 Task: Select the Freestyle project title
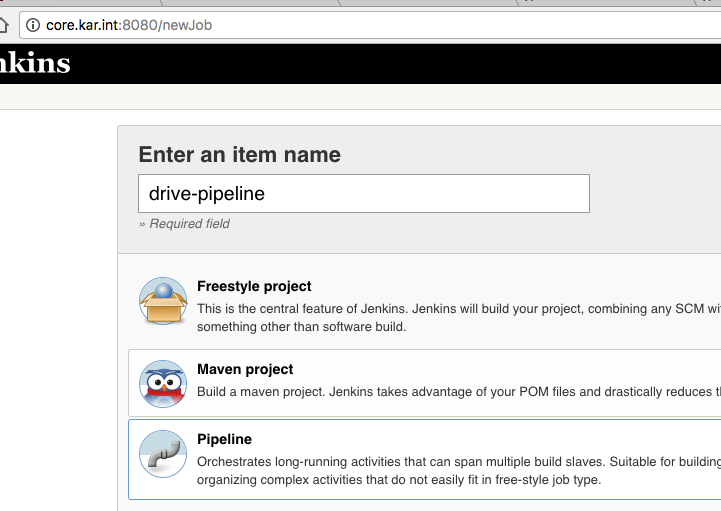pos(254,286)
